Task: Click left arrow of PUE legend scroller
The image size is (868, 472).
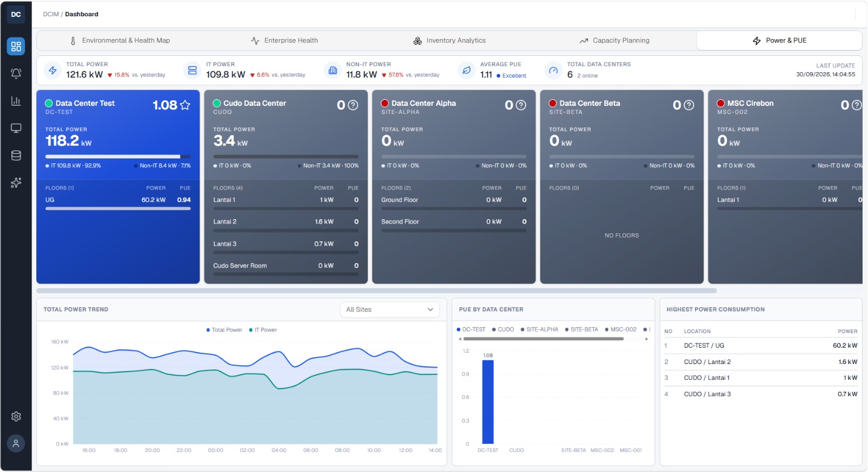Action: tap(460, 339)
